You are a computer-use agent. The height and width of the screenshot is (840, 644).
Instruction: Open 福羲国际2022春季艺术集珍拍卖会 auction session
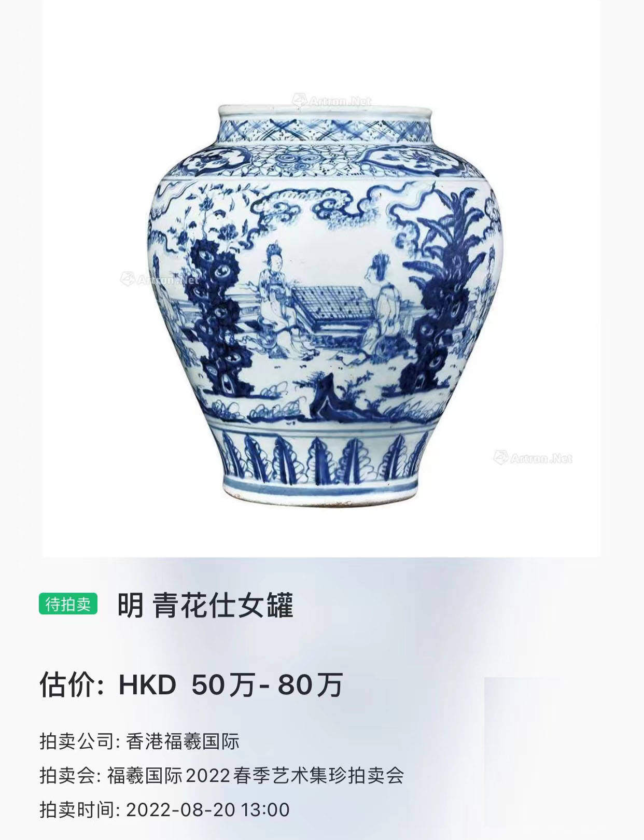tap(256, 776)
